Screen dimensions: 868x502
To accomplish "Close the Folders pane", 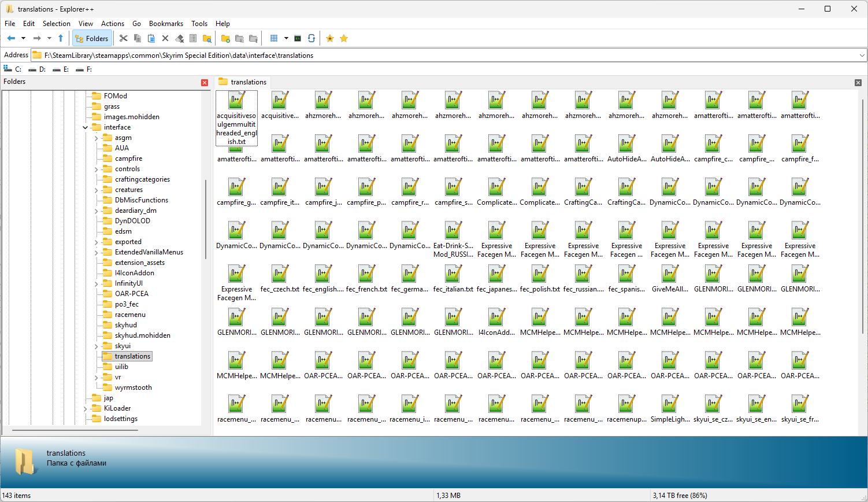I will pos(205,83).
